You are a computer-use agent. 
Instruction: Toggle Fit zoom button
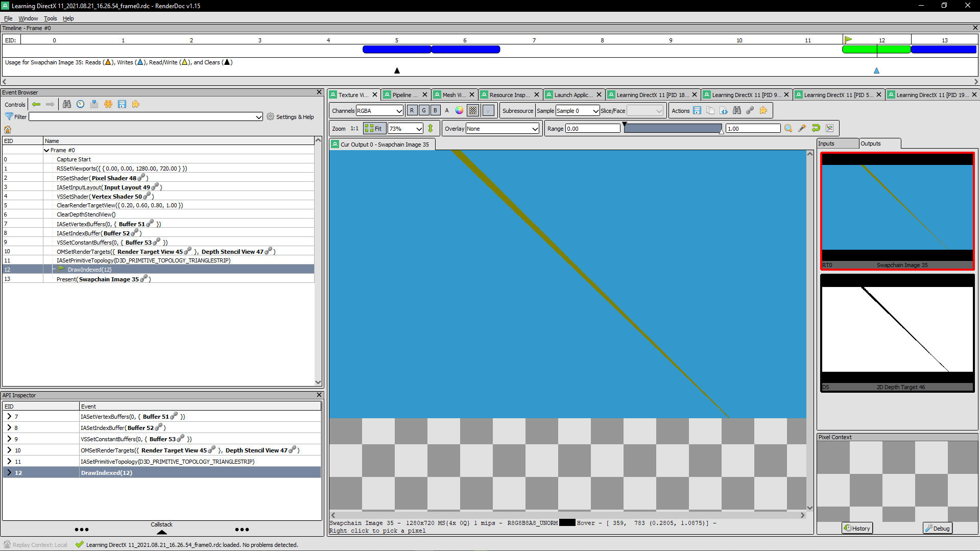(x=374, y=129)
